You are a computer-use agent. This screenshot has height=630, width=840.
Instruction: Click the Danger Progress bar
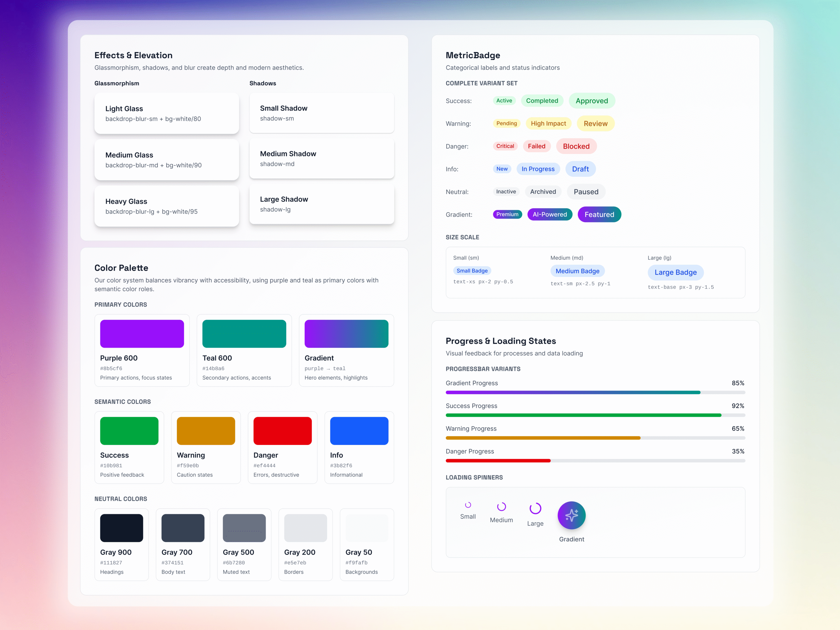pyautogui.click(x=595, y=461)
